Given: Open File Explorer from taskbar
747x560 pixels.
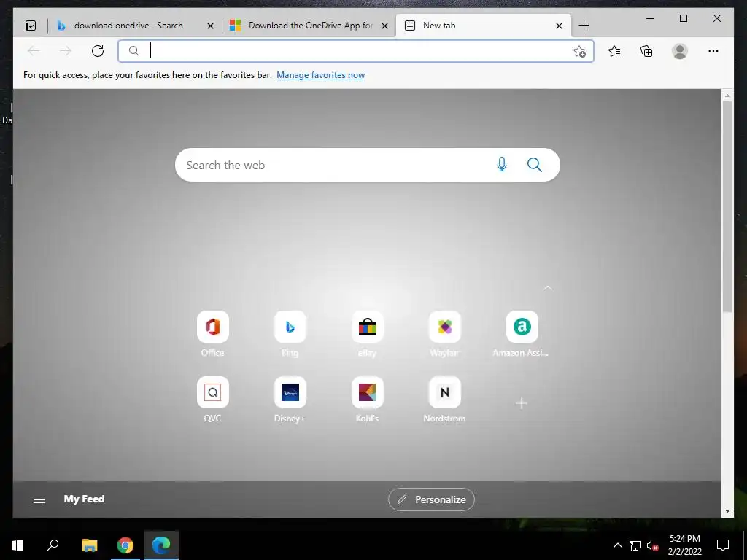Looking at the screenshot, I should pyautogui.click(x=89, y=545).
